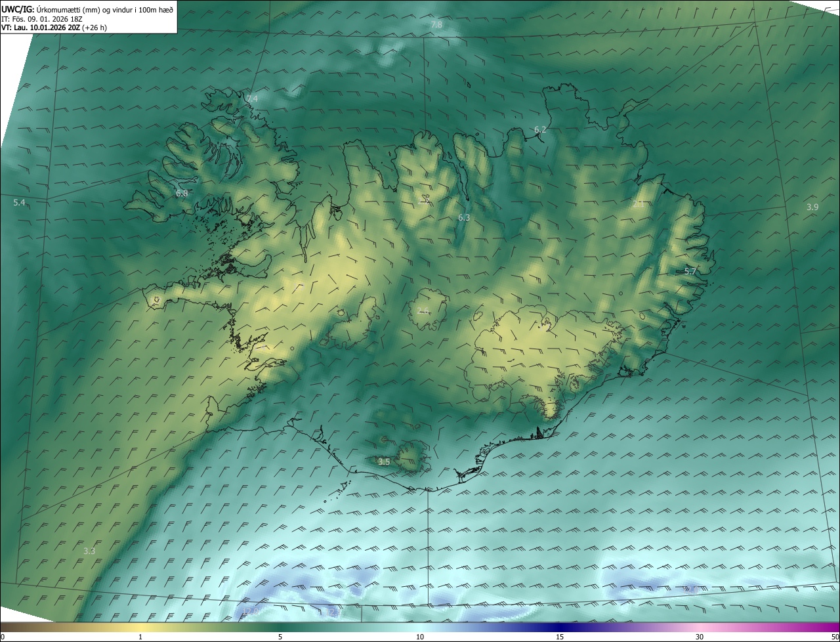Viewport: 840px width, 642px height.
Task: Click the initial time 'IT: Fös. 09. 01. 2026 18Z'
Action: [43, 19]
